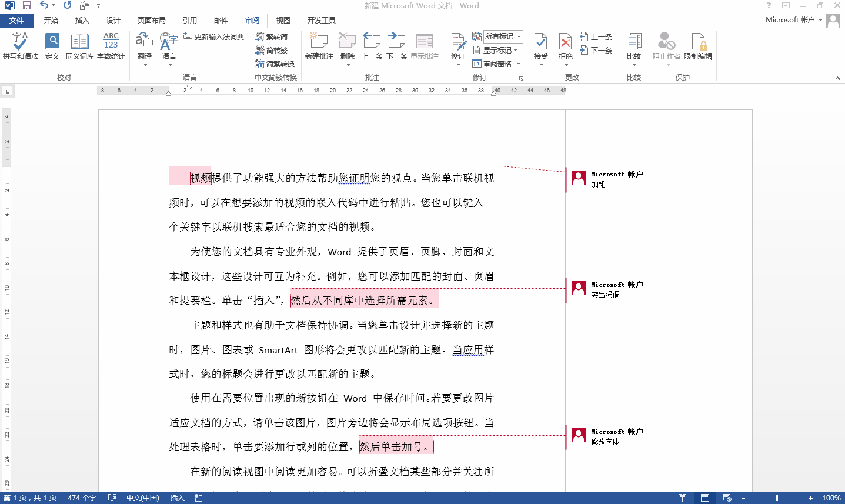
Task: Open 比较 to compare documents
Action: [634, 47]
